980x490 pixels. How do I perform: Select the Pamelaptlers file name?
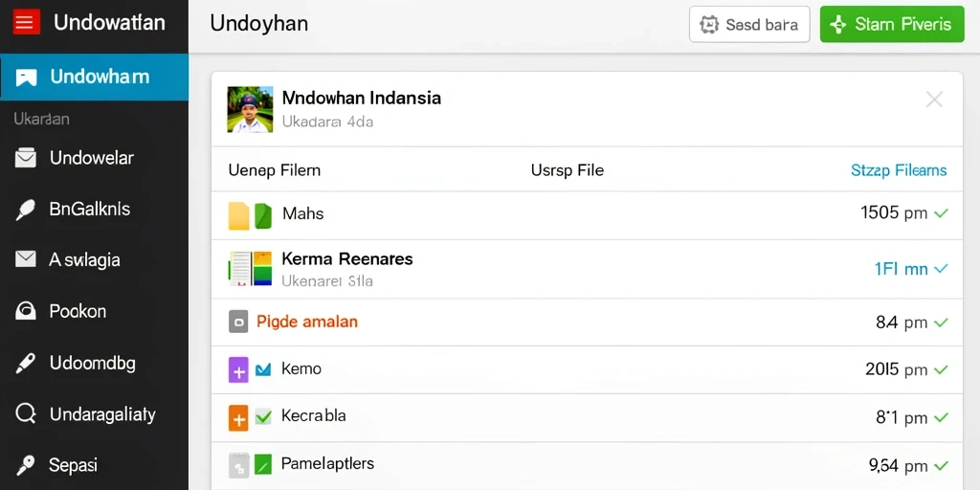[x=327, y=464]
